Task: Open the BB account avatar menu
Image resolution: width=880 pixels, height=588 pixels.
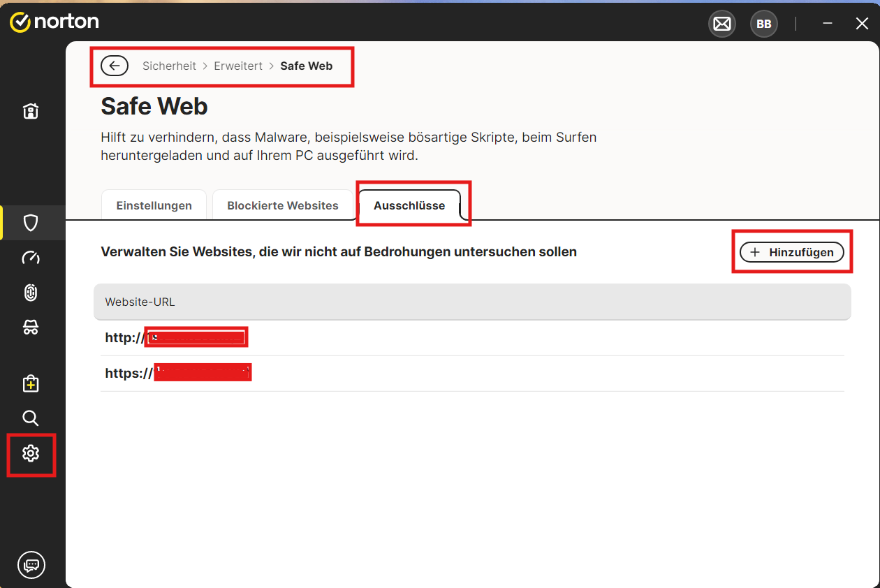Action: (764, 24)
